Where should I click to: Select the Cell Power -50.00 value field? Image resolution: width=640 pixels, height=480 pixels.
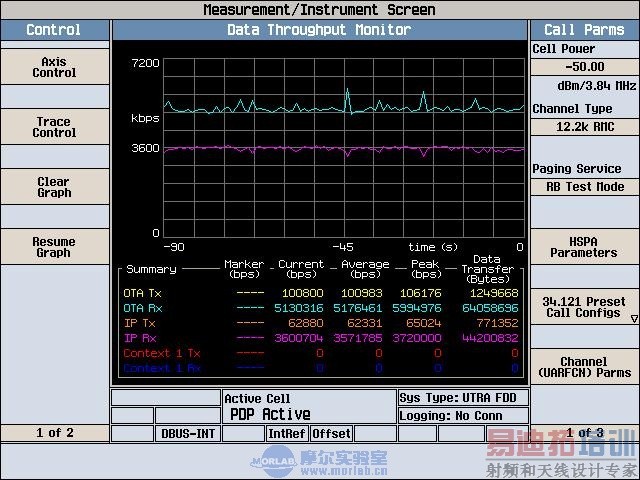[584, 67]
